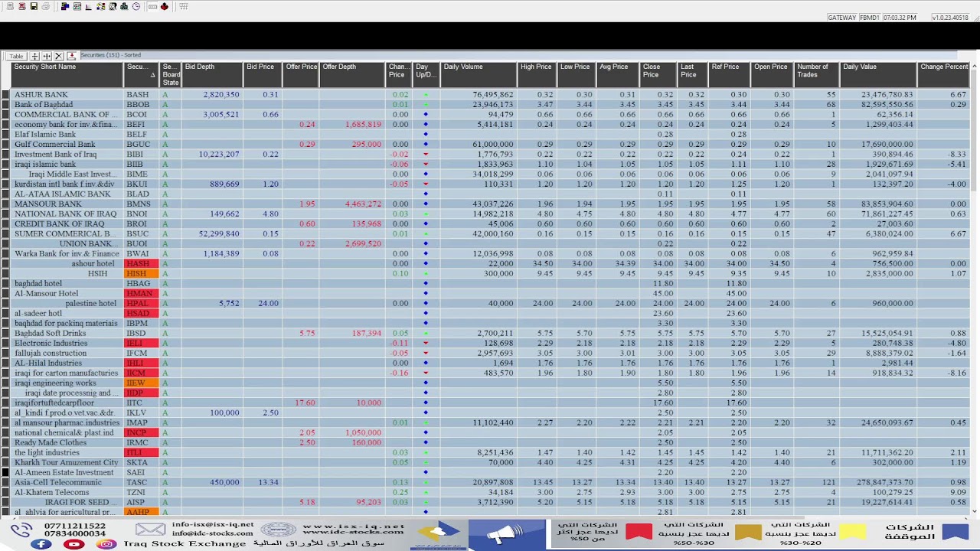The height and width of the screenshot is (551, 980).
Task: Click the www.isx-iq.net website link
Action: click(x=353, y=527)
